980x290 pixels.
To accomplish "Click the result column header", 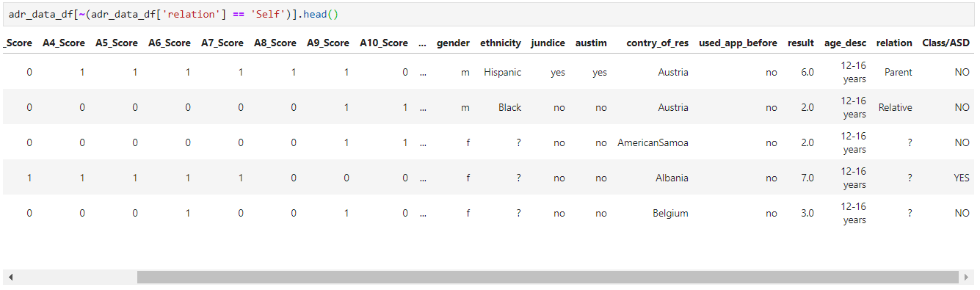I will (801, 43).
